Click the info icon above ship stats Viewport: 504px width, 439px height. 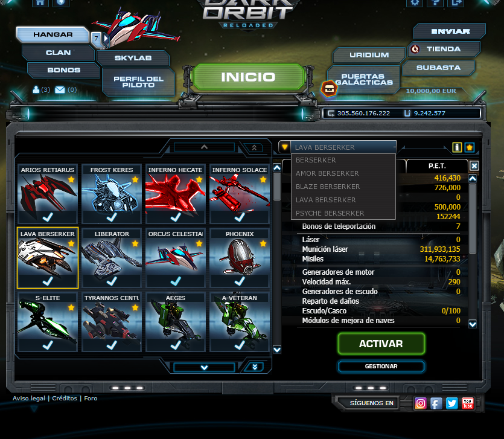[457, 147]
